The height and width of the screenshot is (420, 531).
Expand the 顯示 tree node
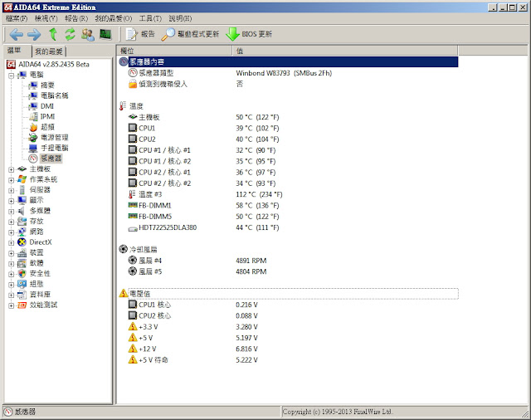(11, 201)
